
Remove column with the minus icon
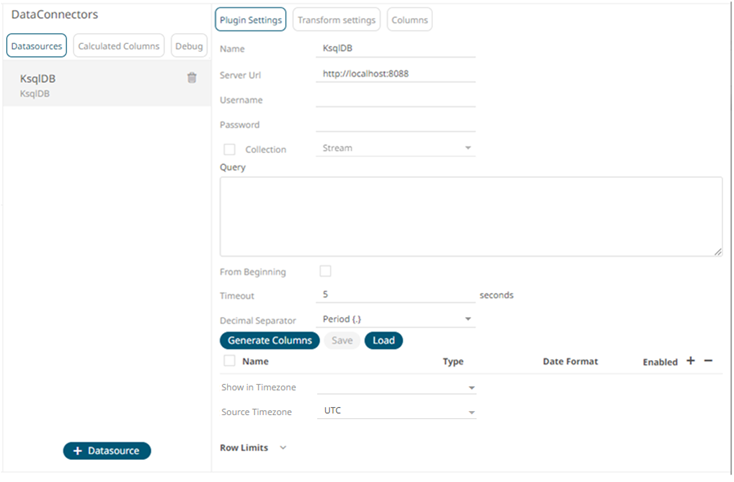point(708,361)
